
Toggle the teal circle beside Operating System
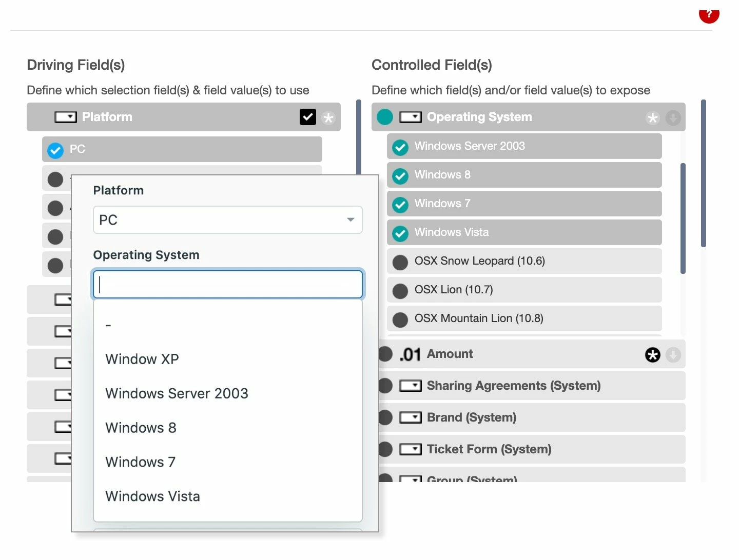tap(385, 117)
